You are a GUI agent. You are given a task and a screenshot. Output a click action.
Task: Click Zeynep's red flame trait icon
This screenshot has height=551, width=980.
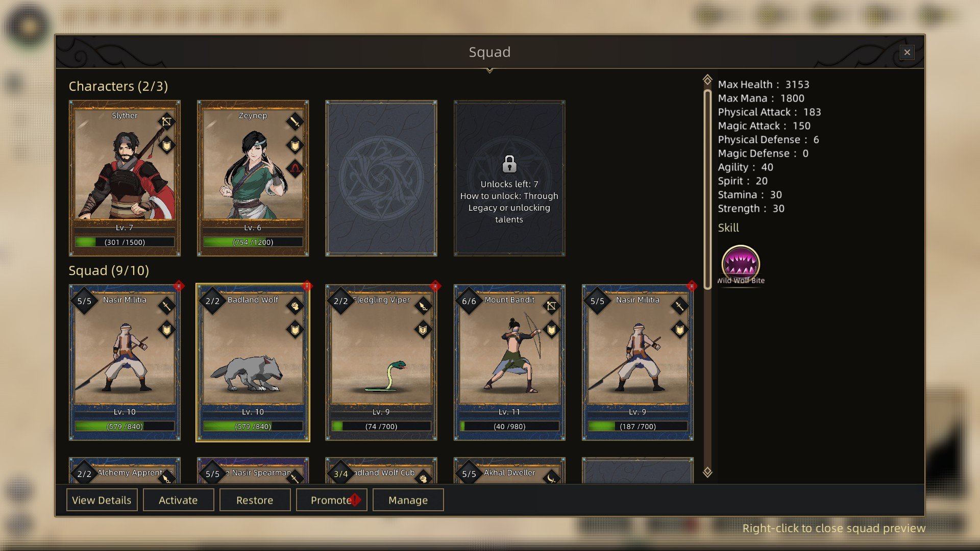pyautogui.click(x=295, y=168)
